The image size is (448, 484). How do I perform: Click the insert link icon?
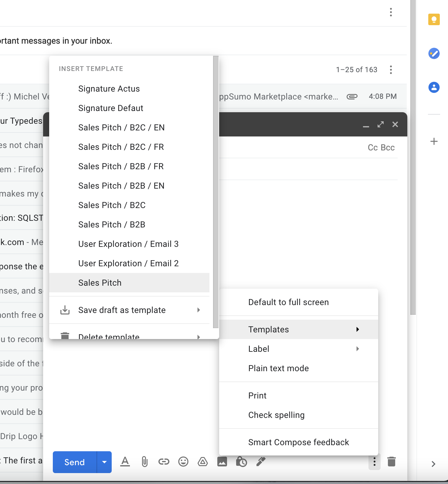164,462
